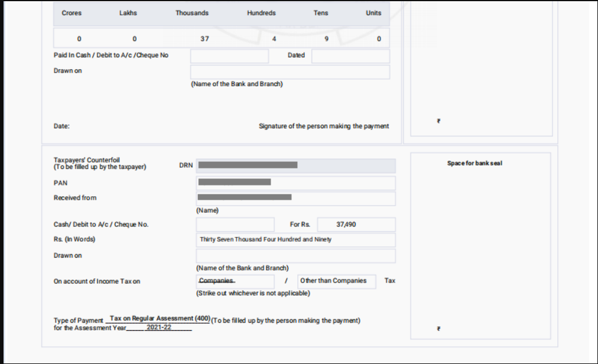598x364 pixels.
Task: Click the Space for bank seal heading
Action: coord(474,163)
